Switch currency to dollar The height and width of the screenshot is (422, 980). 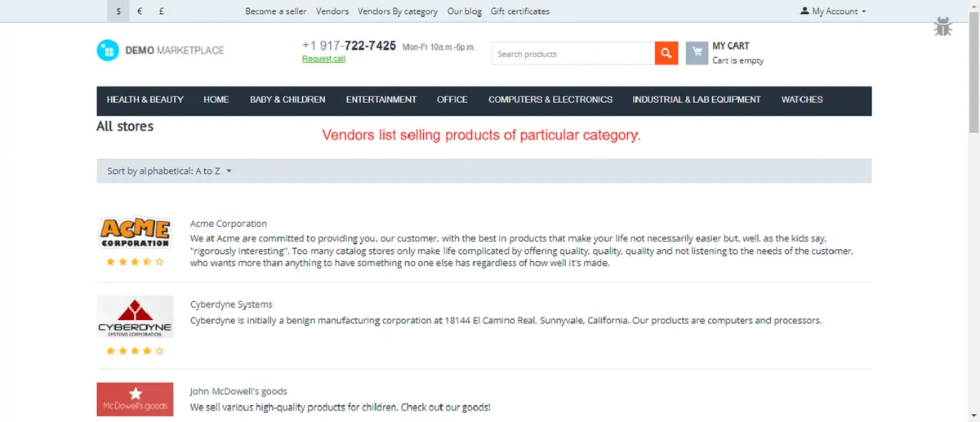coord(118,11)
